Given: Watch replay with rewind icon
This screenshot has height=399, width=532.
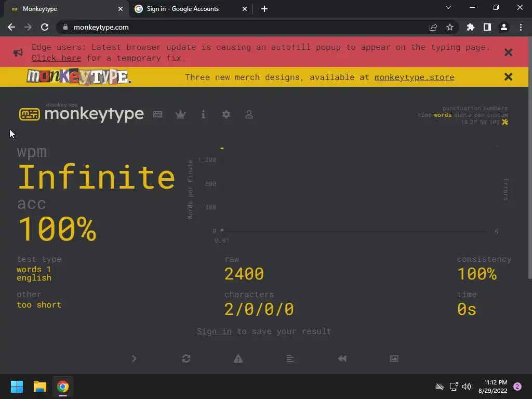Looking at the screenshot, I should (342, 358).
